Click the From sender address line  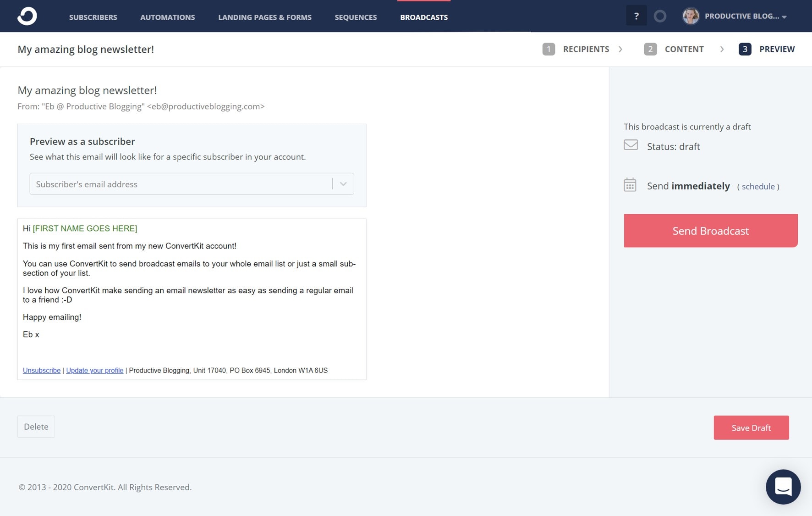click(141, 106)
